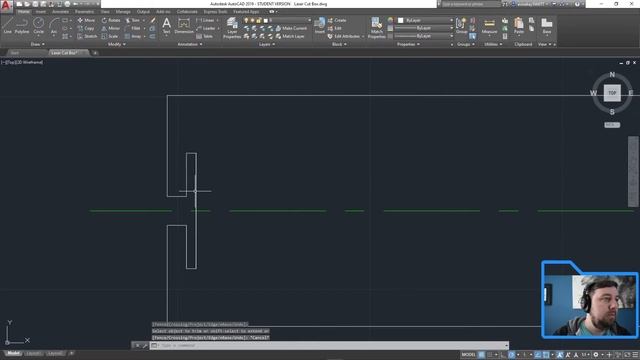
Task: Open the Express Tools tab
Action: click(x=216, y=12)
